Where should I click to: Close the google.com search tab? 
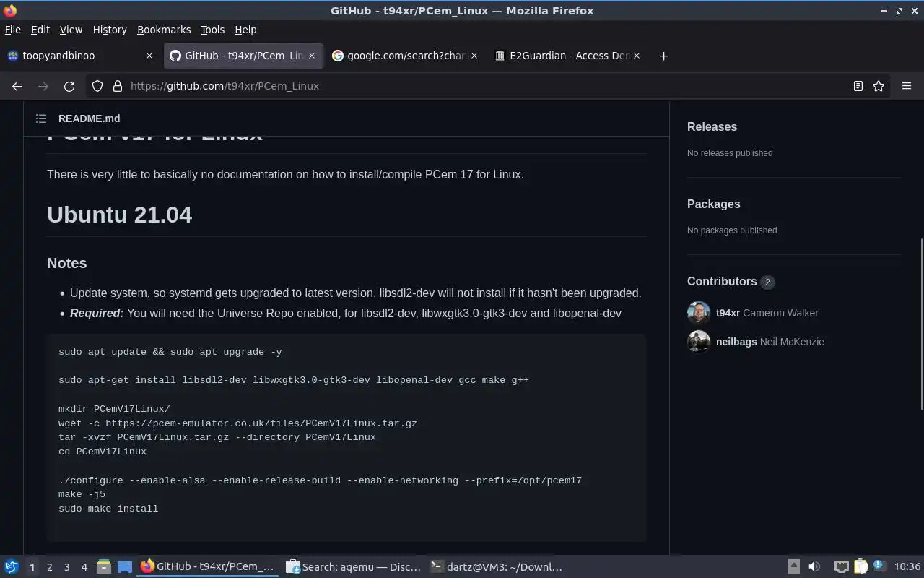tap(474, 56)
